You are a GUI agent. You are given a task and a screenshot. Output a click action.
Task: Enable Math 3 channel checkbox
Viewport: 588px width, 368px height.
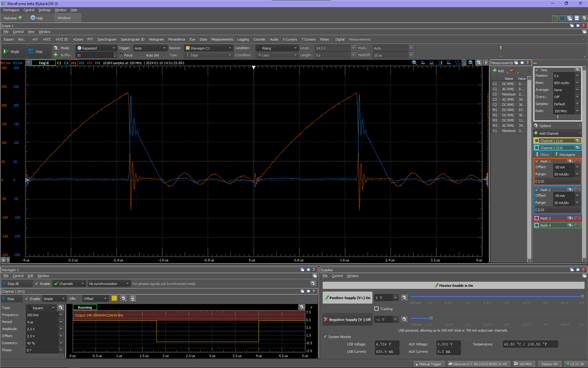[x=536, y=218]
